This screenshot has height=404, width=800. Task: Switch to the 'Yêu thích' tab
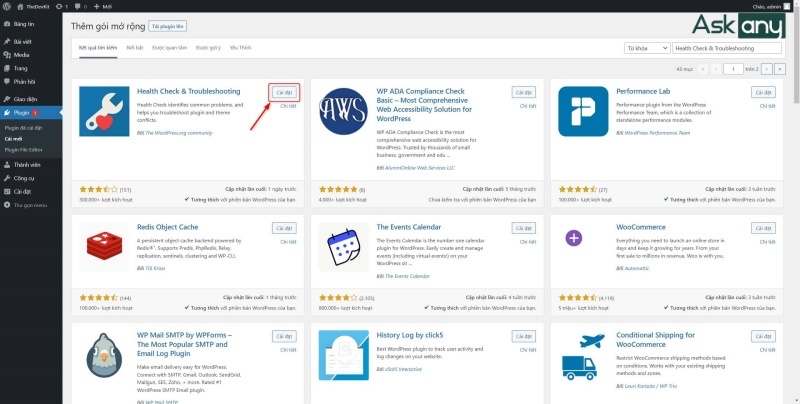point(240,48)
